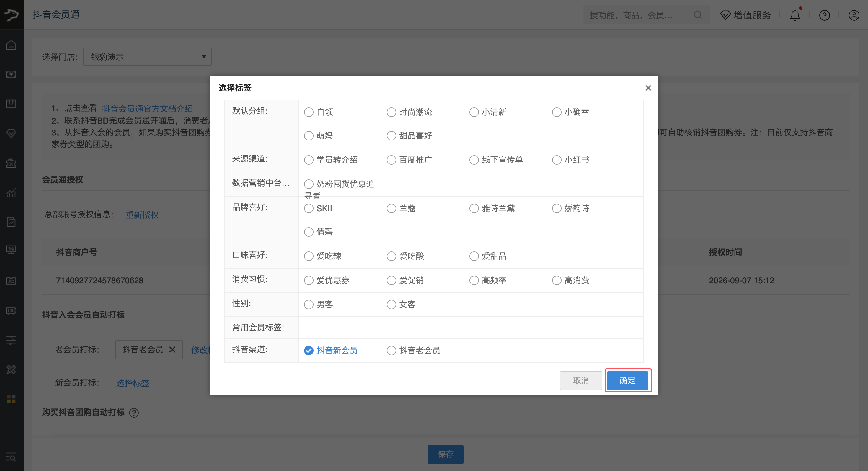Open the ticket icon in the sidebar

(12, 310)
